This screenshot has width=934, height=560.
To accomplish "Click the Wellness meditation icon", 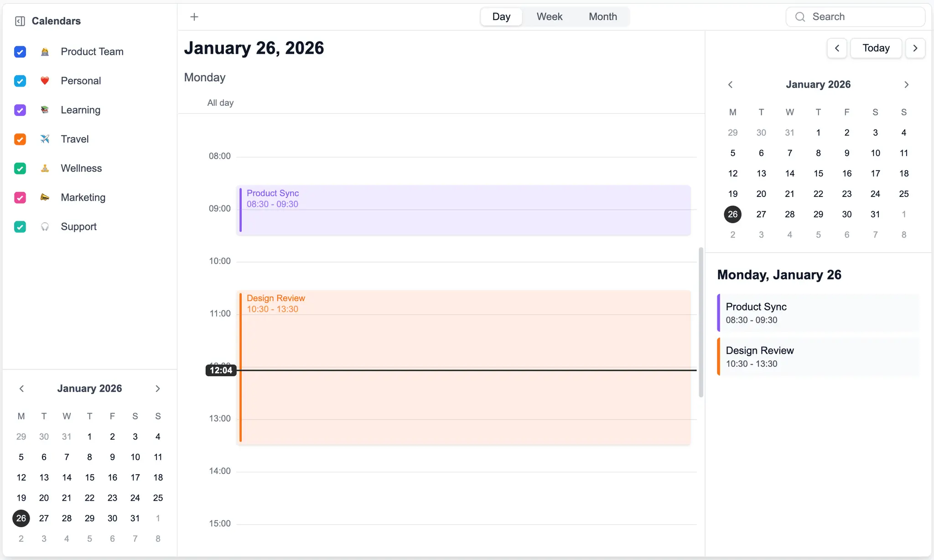I will click(45, 168).
